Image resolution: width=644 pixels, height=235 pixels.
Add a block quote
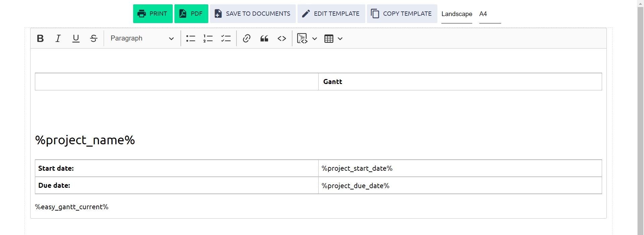coord(264,38)
